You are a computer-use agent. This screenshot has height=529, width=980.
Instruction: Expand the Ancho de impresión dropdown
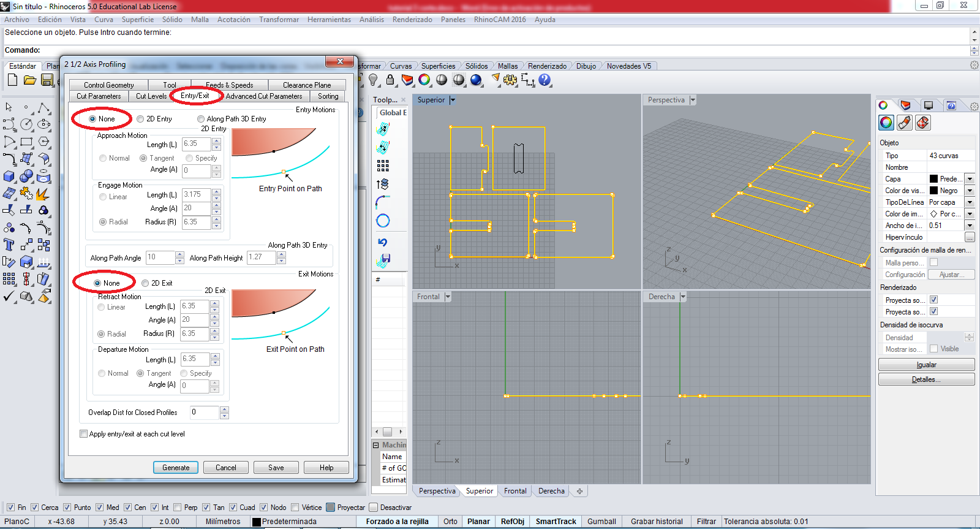(970, 226)
